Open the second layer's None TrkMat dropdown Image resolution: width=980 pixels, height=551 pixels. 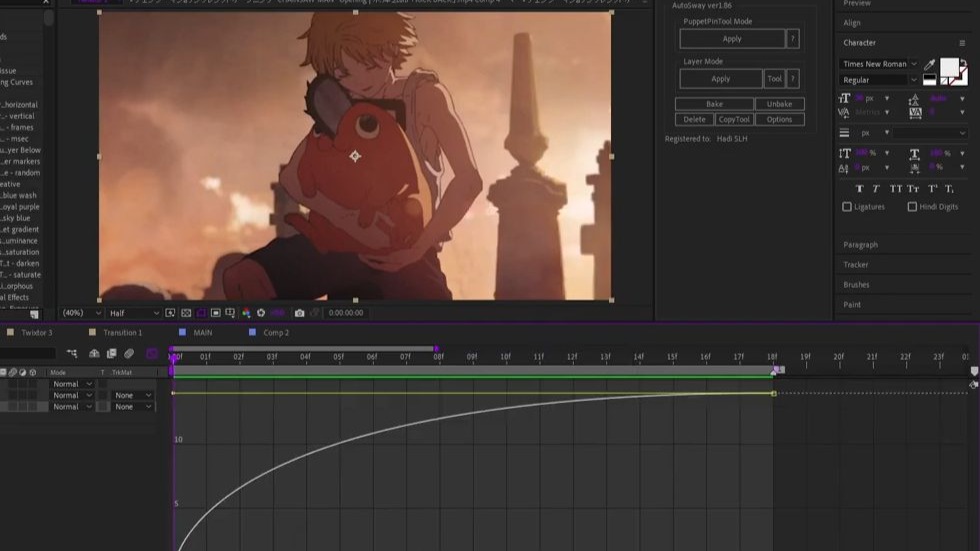pos(132,395)
